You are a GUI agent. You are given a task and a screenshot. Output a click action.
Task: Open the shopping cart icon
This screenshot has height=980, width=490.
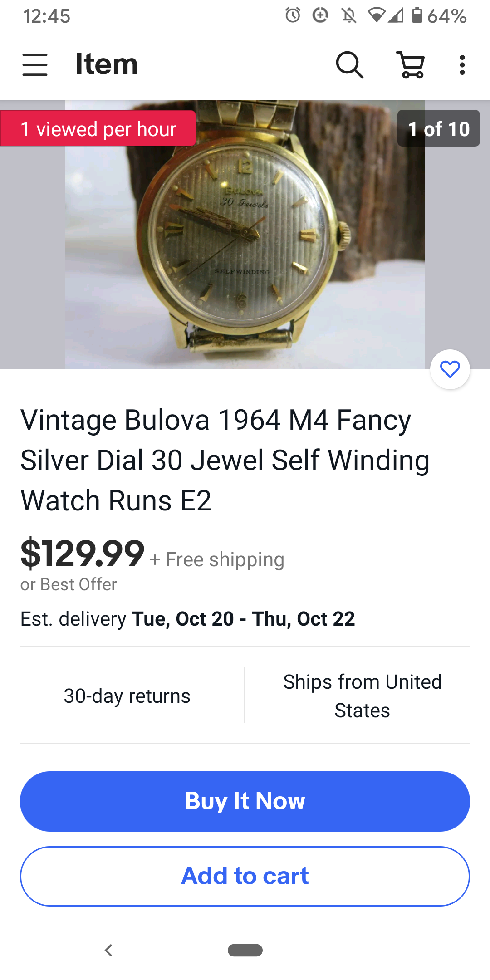[x=411, y=65]
